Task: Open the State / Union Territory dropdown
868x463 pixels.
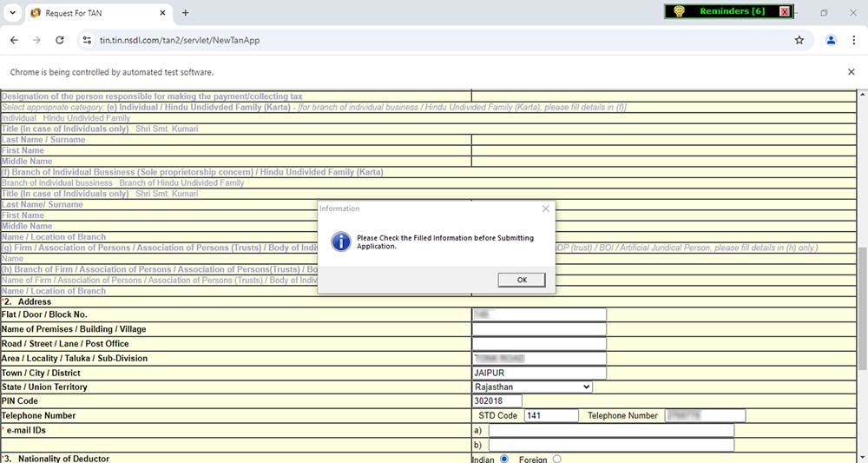Action: pos(532,387)
